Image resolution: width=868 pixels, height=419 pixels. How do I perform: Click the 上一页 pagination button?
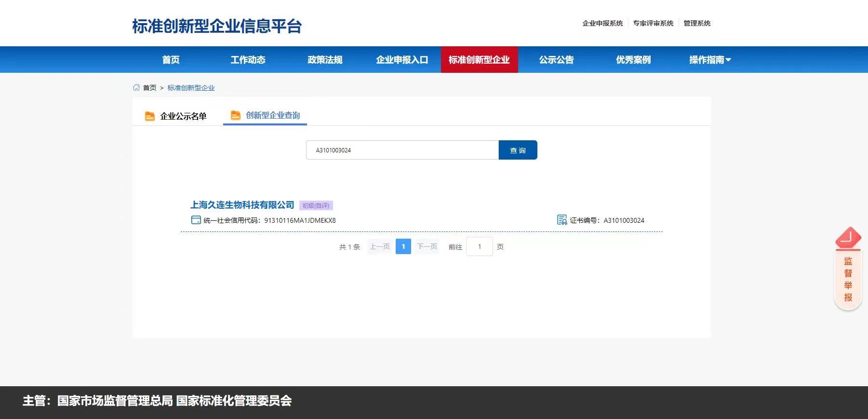point(380,246)
